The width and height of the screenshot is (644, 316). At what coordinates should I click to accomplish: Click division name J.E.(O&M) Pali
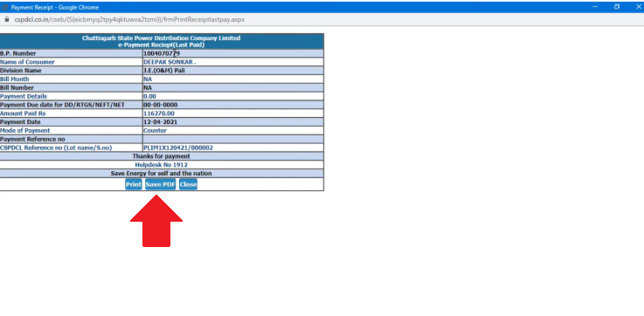point(164,71)
